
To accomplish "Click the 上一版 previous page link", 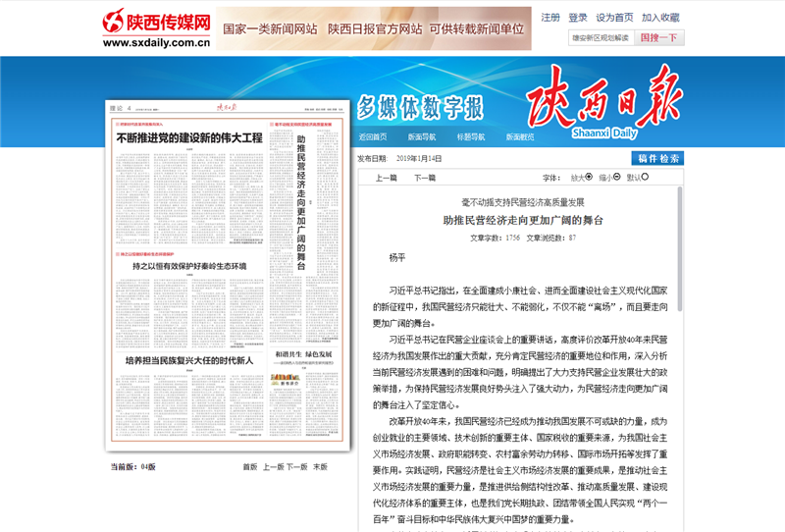I will click(x=274, y=467).
